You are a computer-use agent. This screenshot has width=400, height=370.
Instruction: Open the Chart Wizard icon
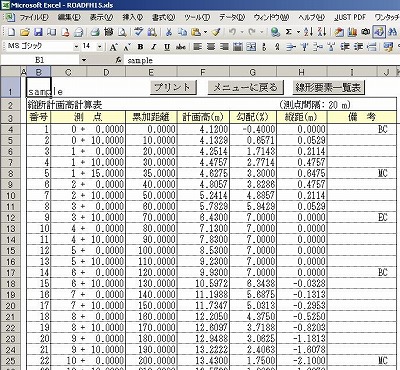click(x=352, y=32)
